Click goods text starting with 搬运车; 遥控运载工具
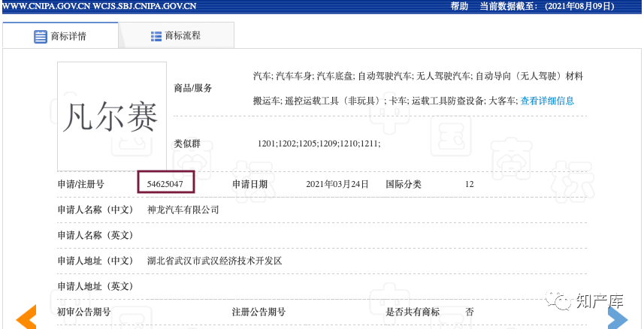This screenshot has width=644, height=329. (x=386, y=101)
